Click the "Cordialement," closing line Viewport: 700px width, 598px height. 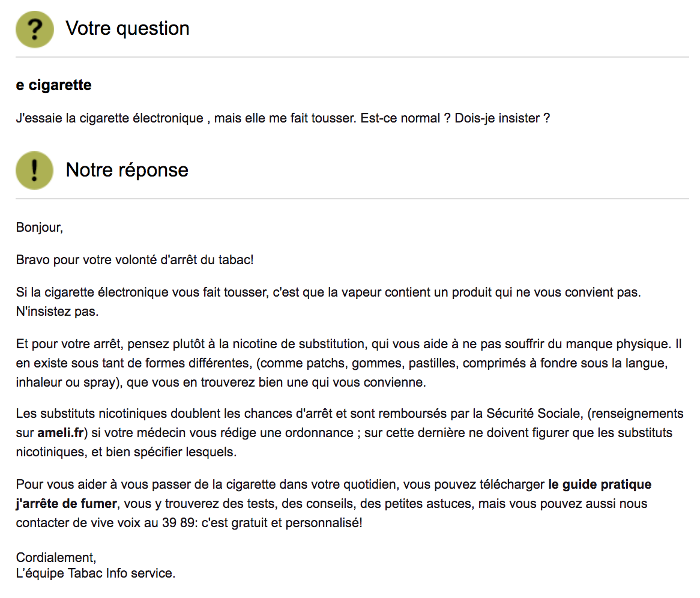pos(56,557)
